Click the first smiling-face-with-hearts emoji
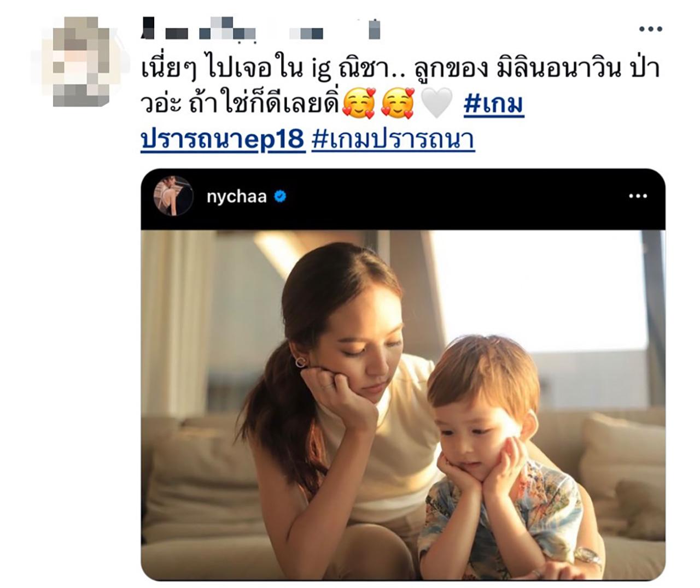 (x=359, y=103)
